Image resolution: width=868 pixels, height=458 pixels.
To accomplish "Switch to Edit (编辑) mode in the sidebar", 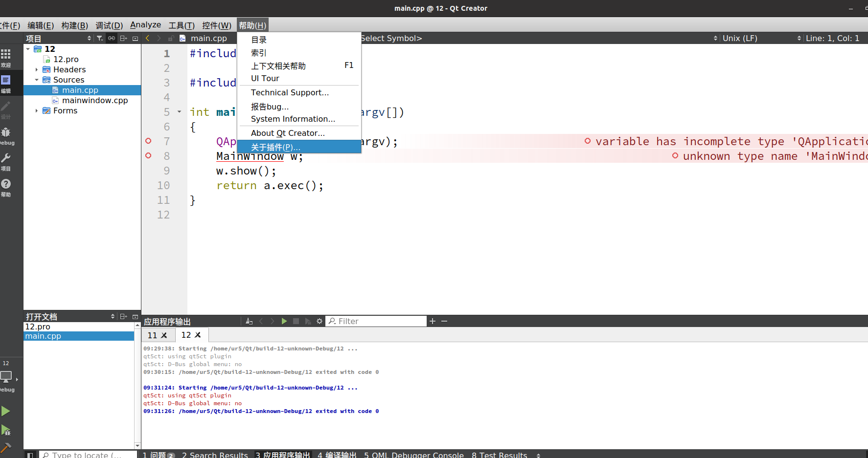I will point(6,84).
